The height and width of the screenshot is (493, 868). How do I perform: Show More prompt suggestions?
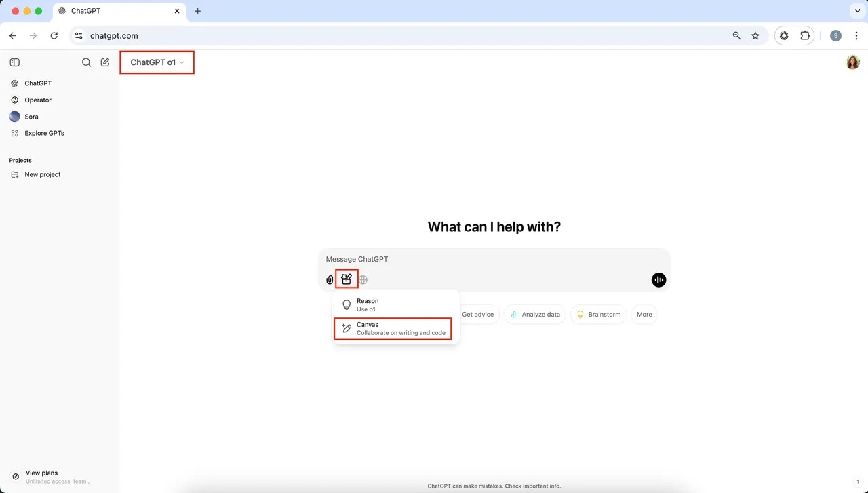pos(644,315)
